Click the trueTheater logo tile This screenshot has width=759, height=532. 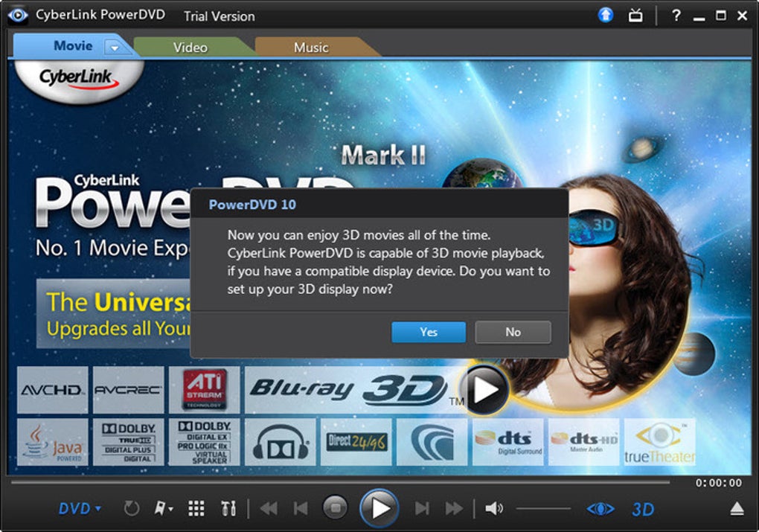[x=660, y=442]
